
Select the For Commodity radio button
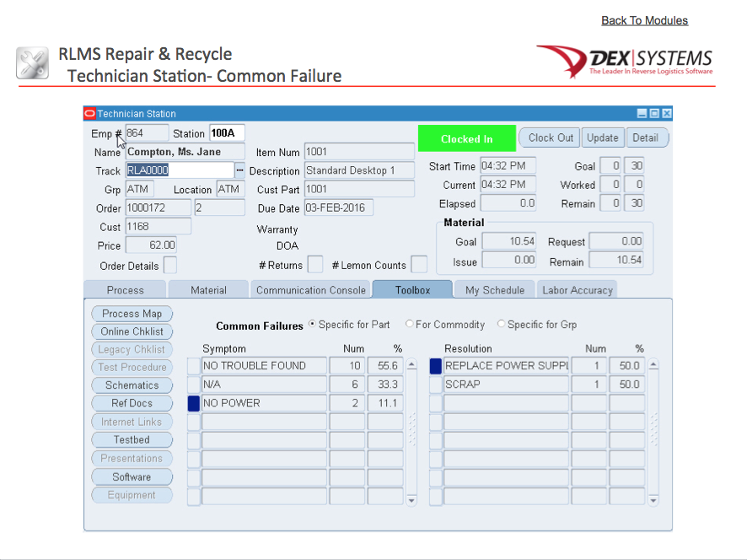click(409, 324)
